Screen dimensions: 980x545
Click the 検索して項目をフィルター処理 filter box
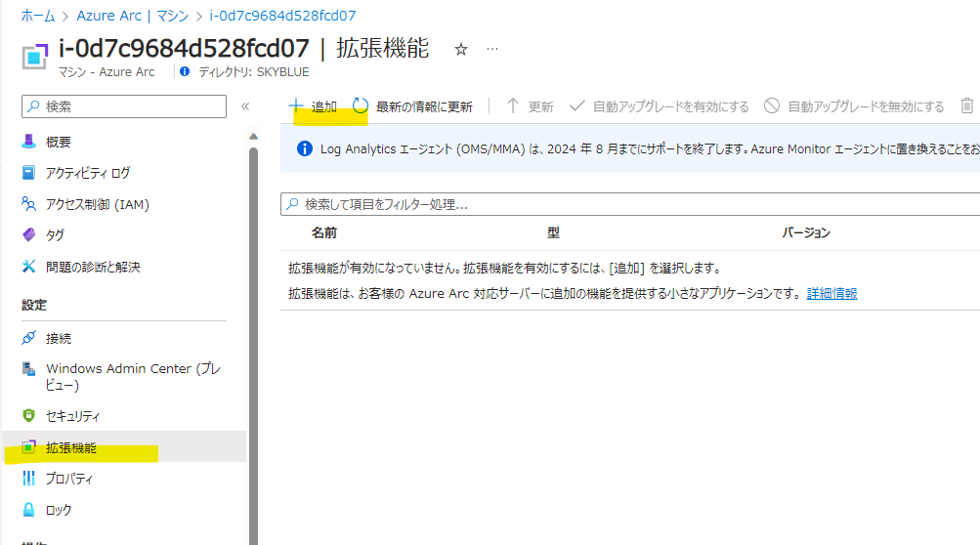coord(630,204)
